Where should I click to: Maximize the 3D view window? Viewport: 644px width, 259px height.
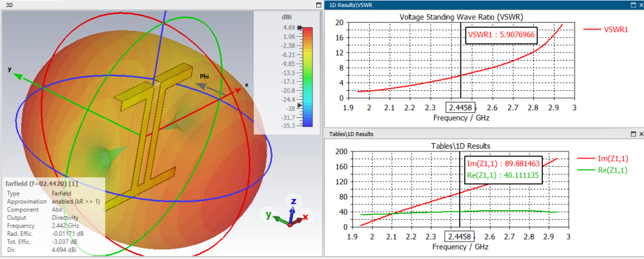click(318, 5)
